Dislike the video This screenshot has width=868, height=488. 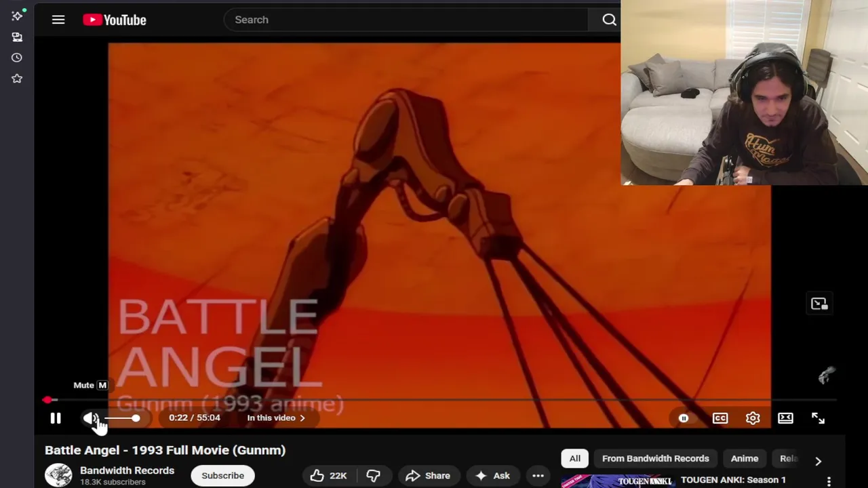[x=373, y=476]
